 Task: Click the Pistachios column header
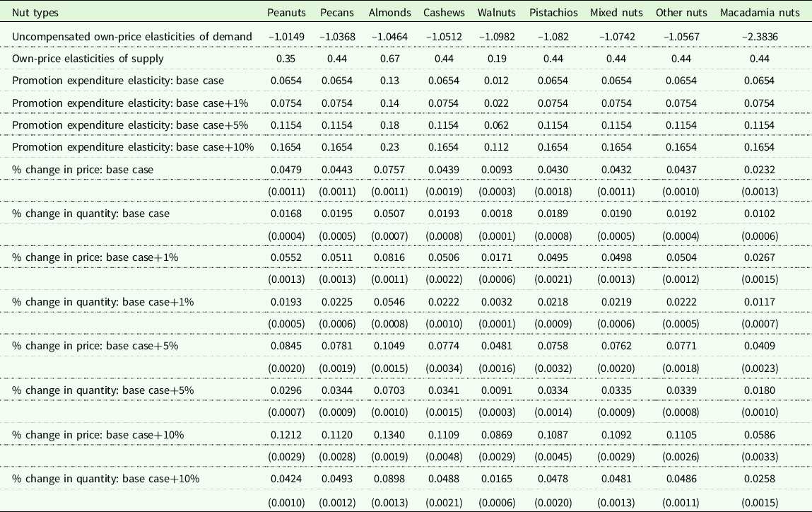[553, 13]
